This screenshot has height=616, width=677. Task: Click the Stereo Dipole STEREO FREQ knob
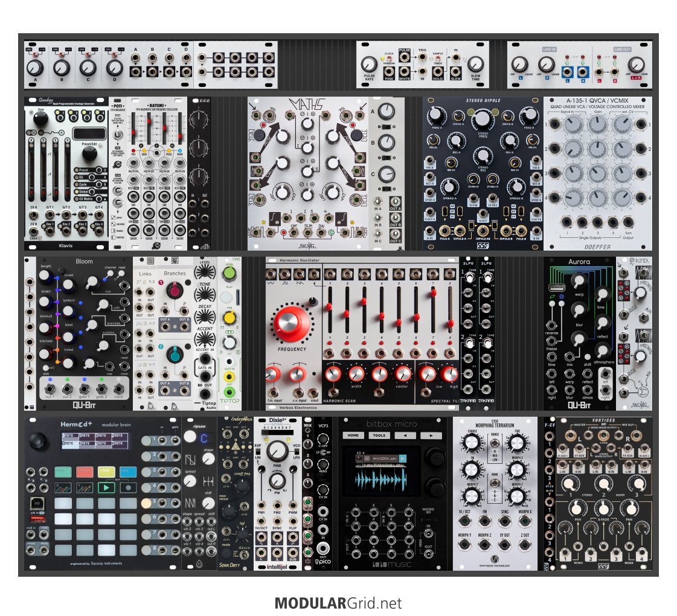click(x=483, y=119)
